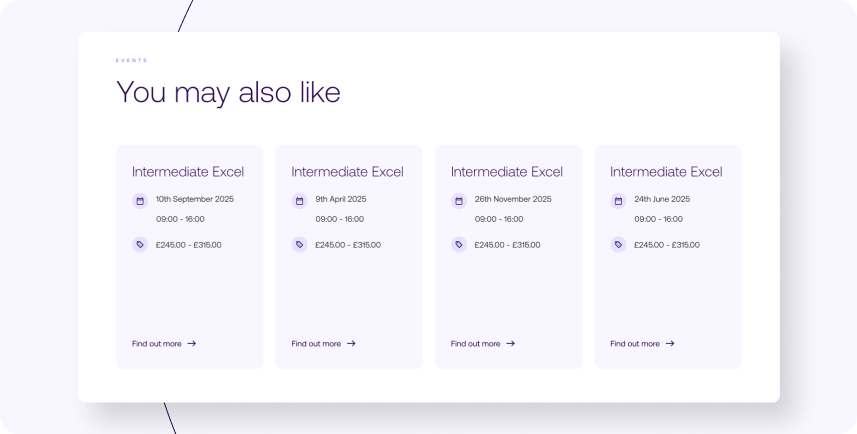Click arrow icon beside Find out more, June card

(x=670, y=343)
